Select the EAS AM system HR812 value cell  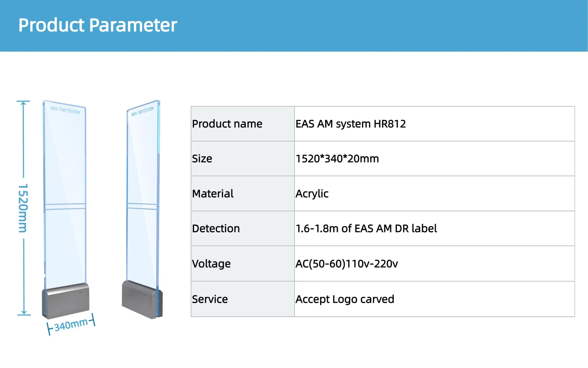pyautogui.click(x=351, y=124)
